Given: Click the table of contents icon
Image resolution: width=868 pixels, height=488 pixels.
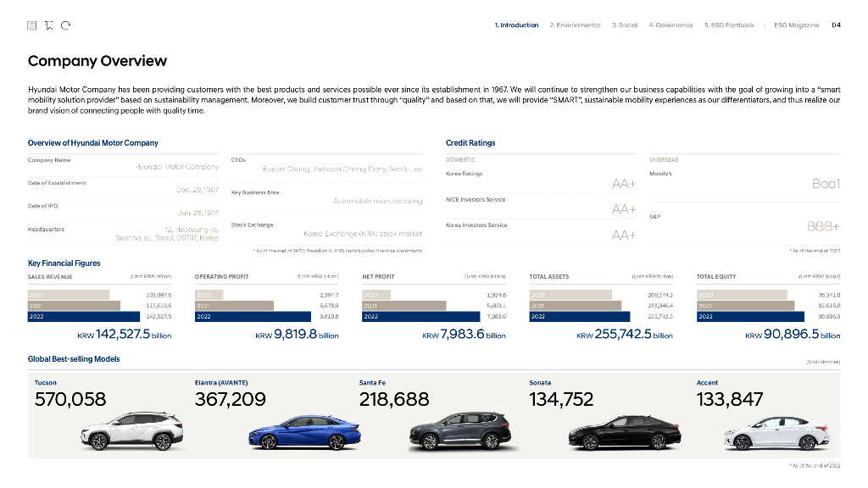Looking at the screenshot, I should click(x=32, y=25).
